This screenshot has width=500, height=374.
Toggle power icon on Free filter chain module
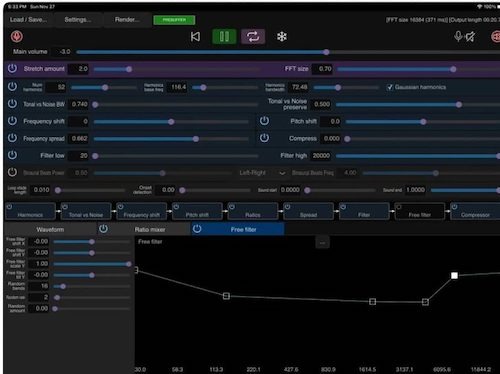pos(399,207)
